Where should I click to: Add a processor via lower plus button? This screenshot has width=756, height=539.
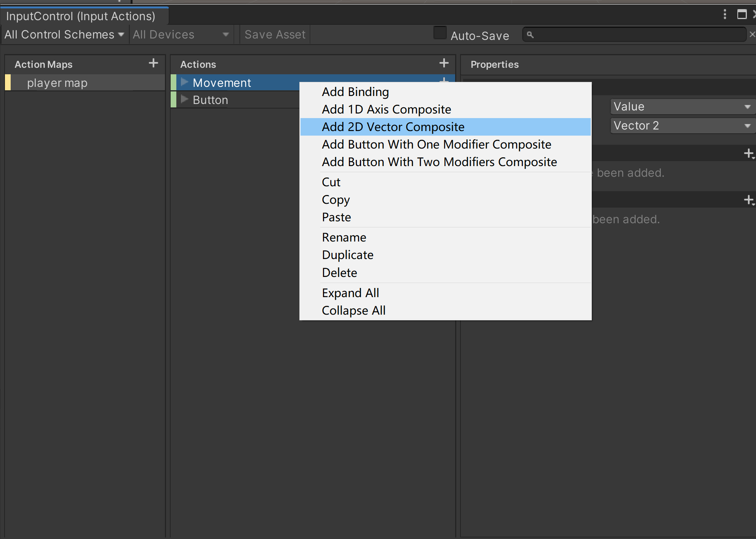(x=748, y=200)
